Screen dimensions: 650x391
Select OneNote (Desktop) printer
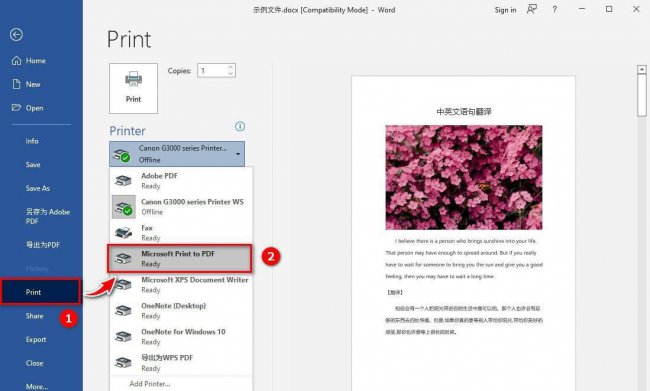[181, 311]
